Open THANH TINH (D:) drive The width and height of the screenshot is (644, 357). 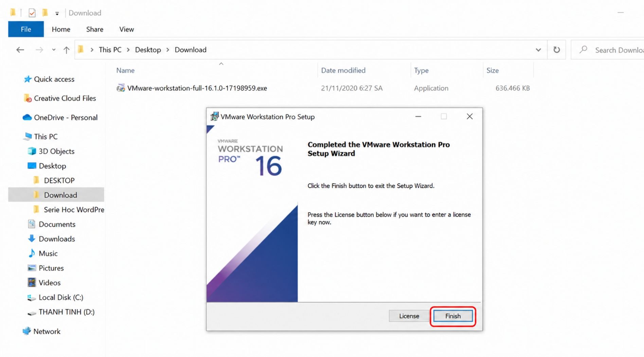click(67, 312)
